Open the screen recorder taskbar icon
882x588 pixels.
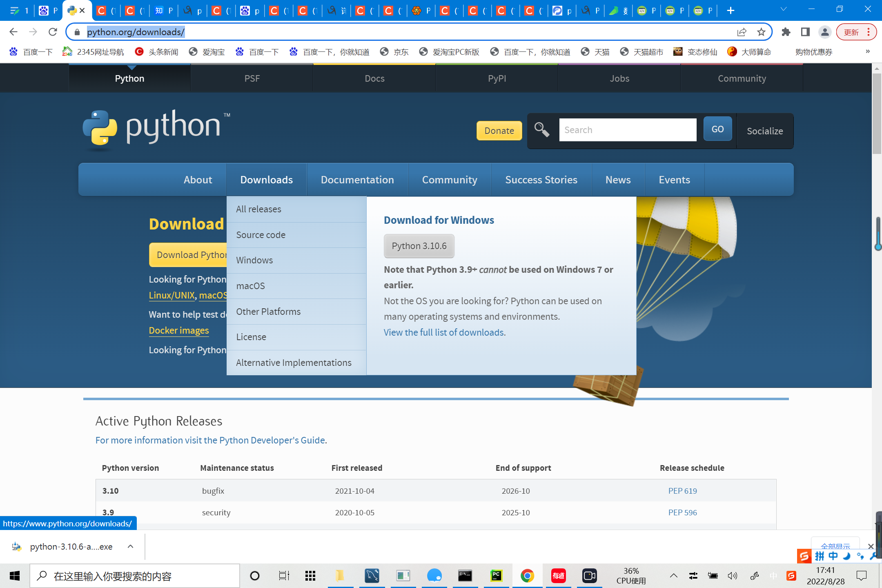tap(589, 576)
